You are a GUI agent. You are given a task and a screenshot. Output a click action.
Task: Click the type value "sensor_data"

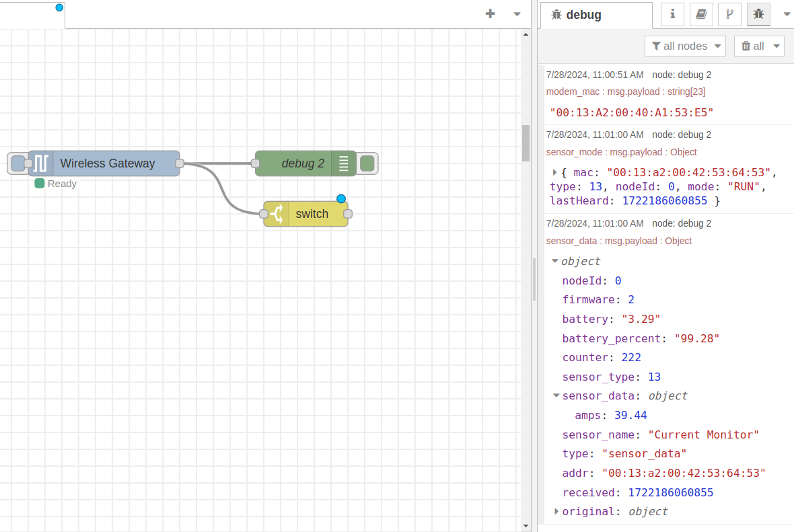pyautogui.click(x=644, y=454)
